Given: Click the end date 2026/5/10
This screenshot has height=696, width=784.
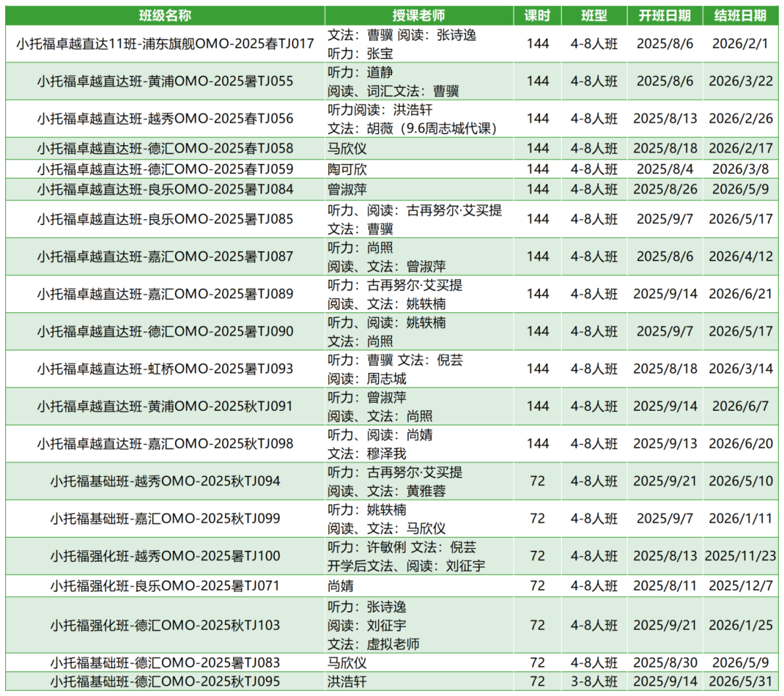Looking at the screenshot, I should (740, 481).
